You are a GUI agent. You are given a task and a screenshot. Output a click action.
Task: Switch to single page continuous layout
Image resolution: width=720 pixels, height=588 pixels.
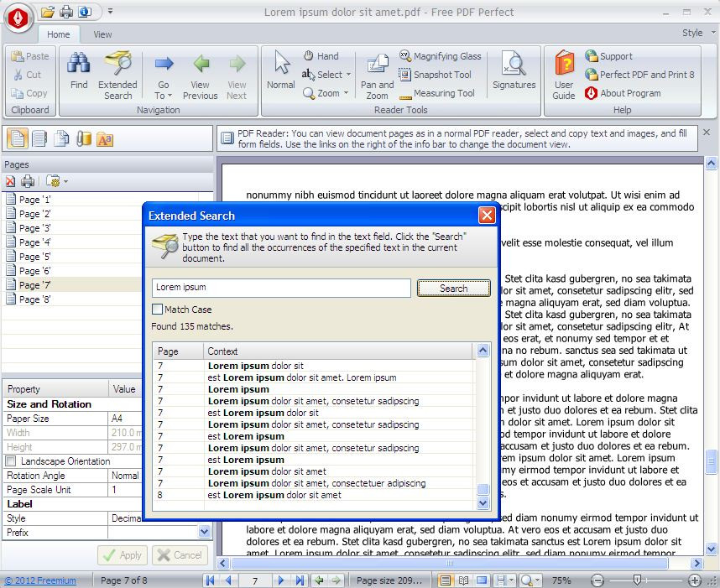[445, 580]
